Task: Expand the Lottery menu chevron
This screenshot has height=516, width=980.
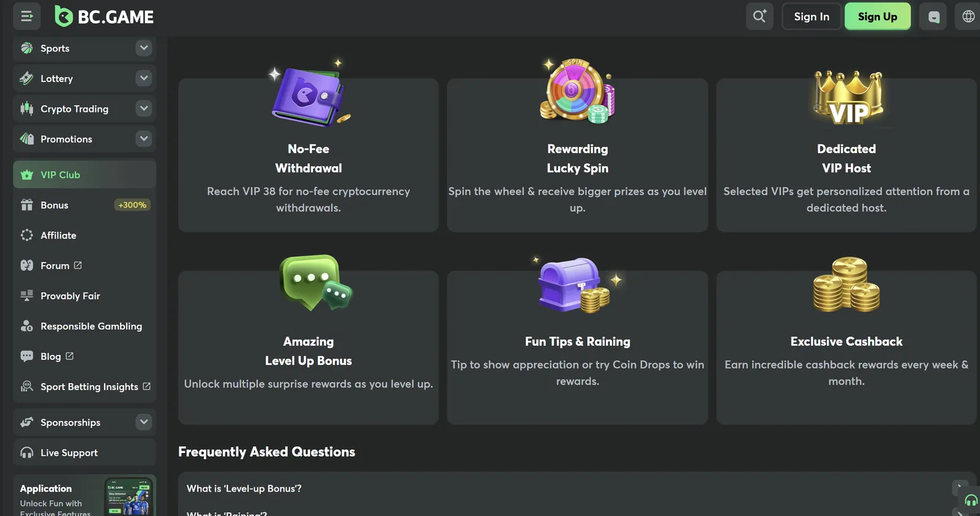Action: coord(143,78)
